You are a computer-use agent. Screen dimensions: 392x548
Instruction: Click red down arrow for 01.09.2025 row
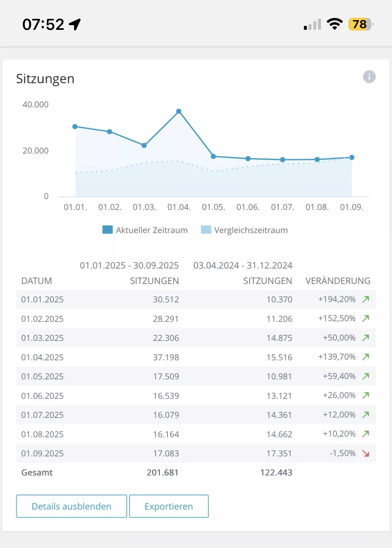366,453
